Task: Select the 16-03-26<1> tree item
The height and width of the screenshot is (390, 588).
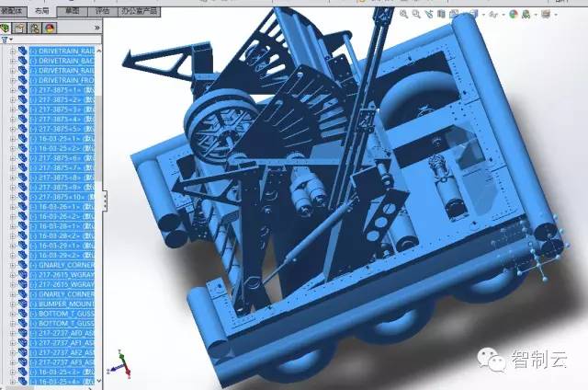Action: (62, 207)
